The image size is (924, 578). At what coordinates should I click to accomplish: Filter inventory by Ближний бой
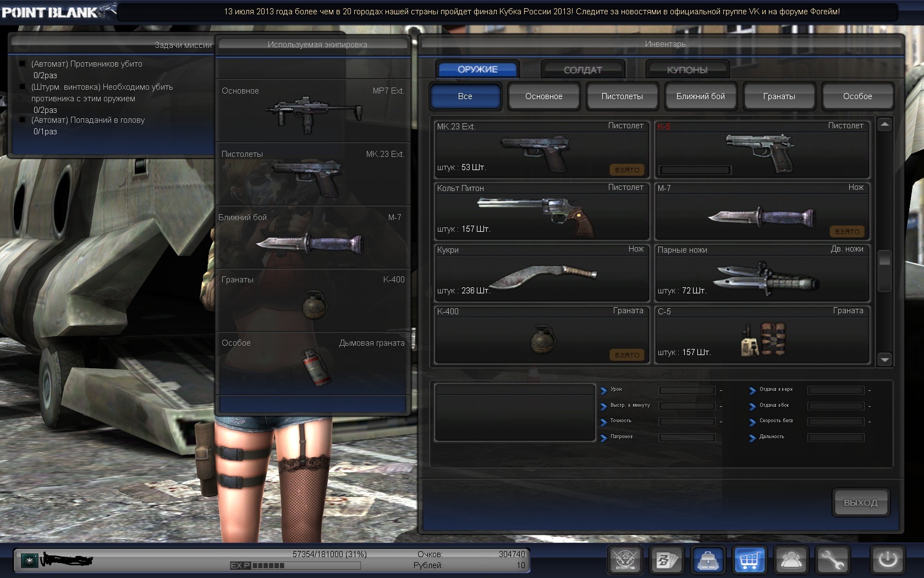[x=701, y=96]
